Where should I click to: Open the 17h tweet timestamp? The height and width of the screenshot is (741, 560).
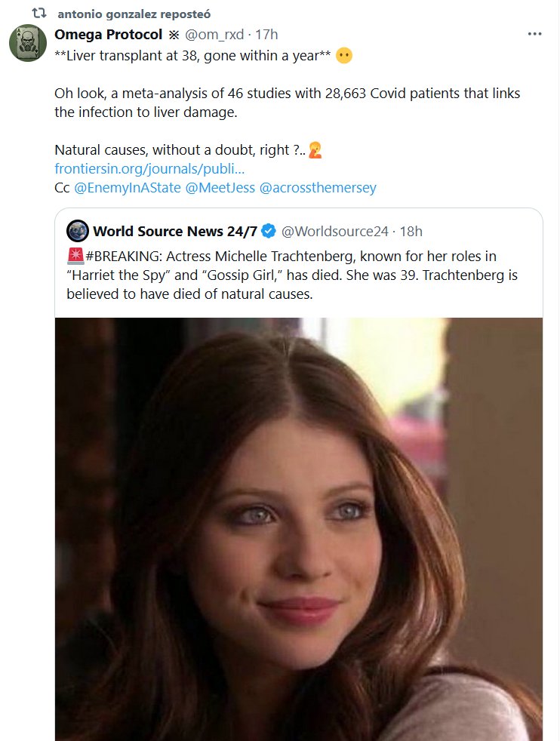267,35
